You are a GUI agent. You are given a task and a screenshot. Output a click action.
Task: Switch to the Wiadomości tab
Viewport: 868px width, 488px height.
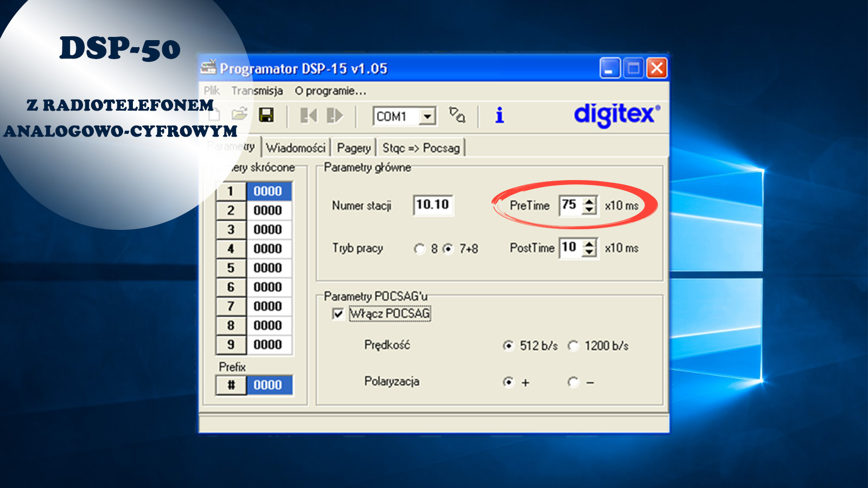[296, 146]
